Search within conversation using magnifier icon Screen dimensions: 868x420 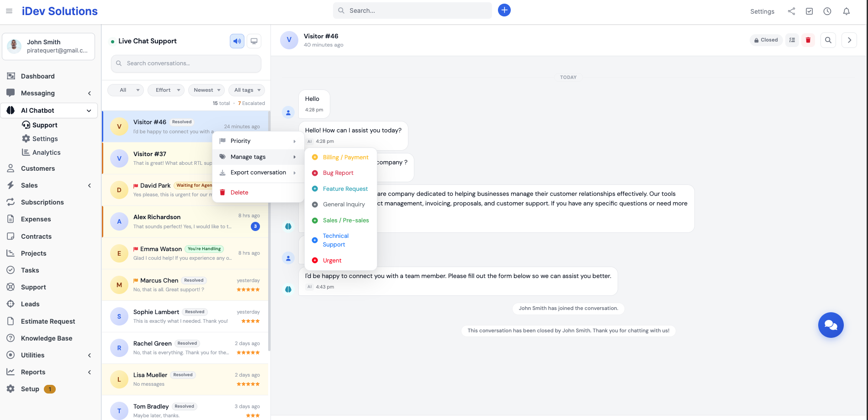[828, 40]
